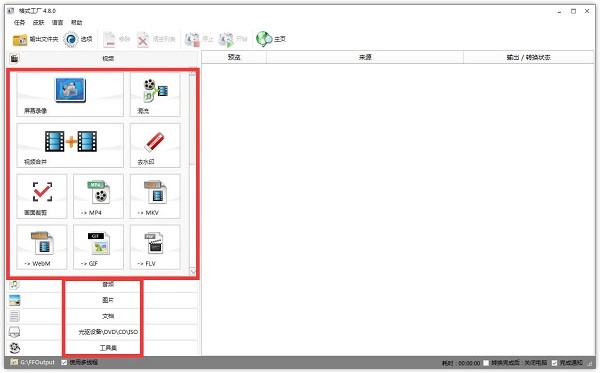600x373 pixels.
Task: Open the 视频合并 video joiner tile
Action: (70, 145)
